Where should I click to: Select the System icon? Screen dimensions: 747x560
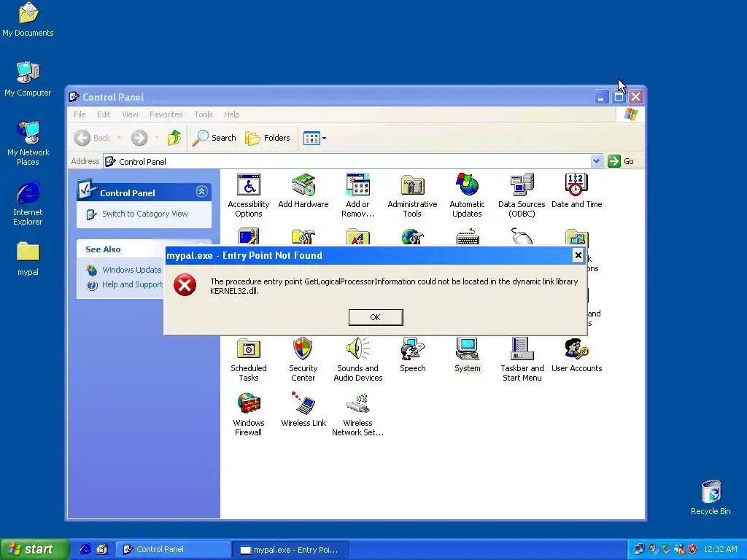point(468,355)
